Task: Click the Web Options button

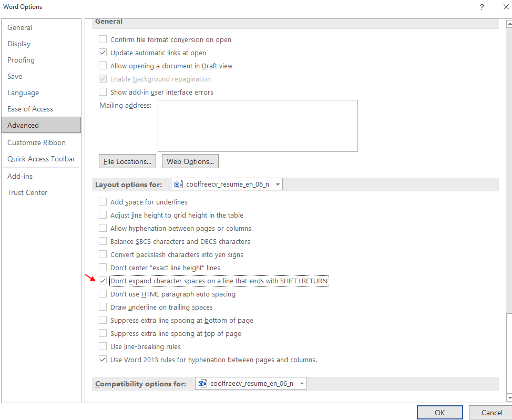Action: [x=190, y=161]
